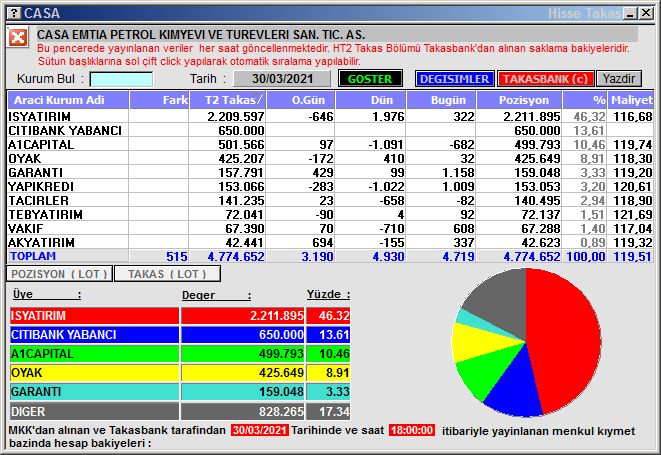Click Pozisyon value 2.211.895 in ISYATIRIM row
This screenshot has width=661, height=455.
[532, 116]
